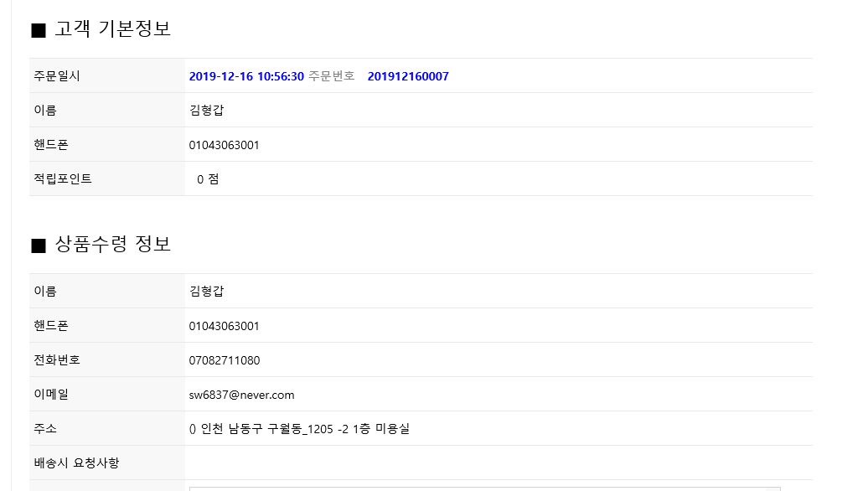
Task: Click the 이름 label in 상품수령 정보
Action: [x=45, y=292]
